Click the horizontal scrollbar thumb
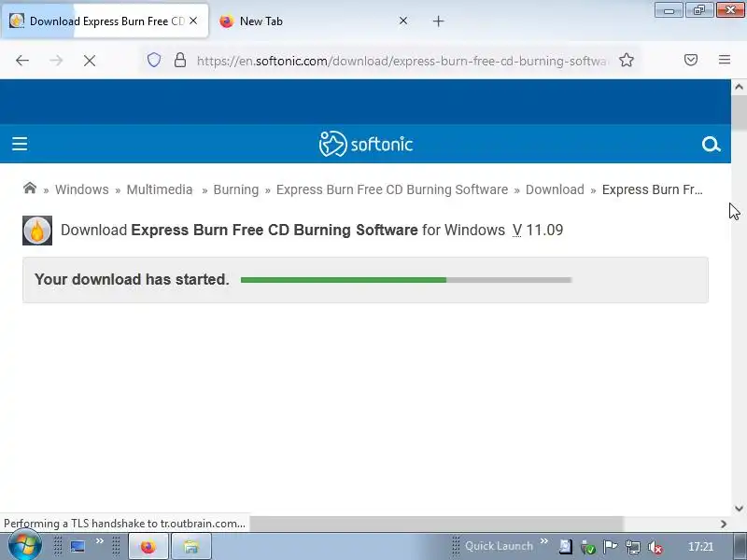 coord(436,524)
